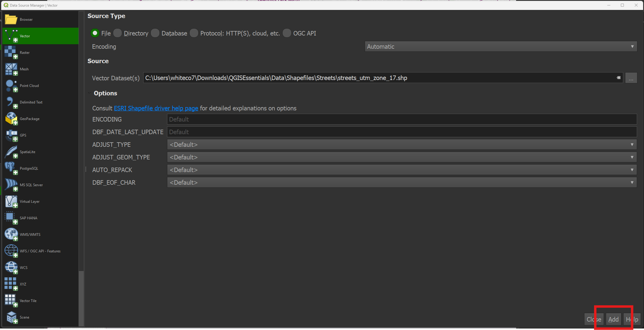
Task: Open the AUTO_REPACK dropdown
Action: click(x=402, y=170)
